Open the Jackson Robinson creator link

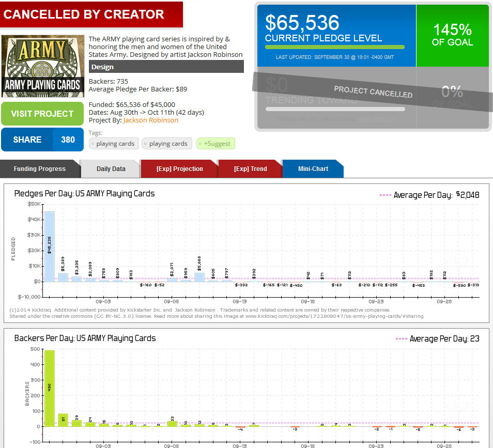point(150,120)
